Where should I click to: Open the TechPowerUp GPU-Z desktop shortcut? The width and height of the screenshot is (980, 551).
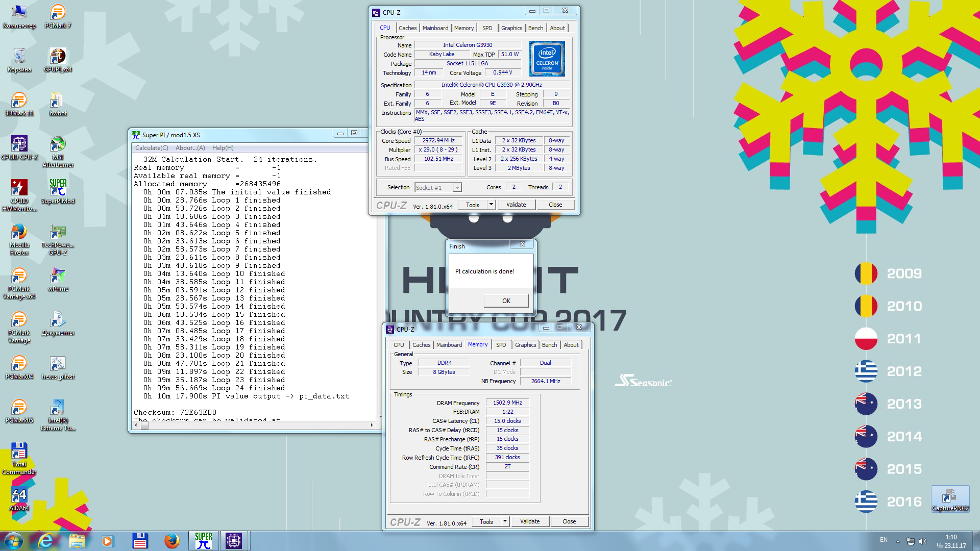click(x=58, y=239)
